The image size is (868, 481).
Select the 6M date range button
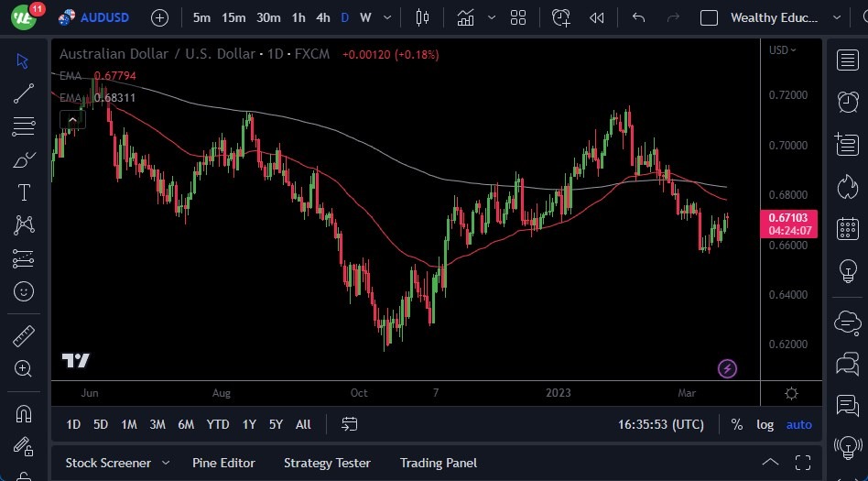186,424
